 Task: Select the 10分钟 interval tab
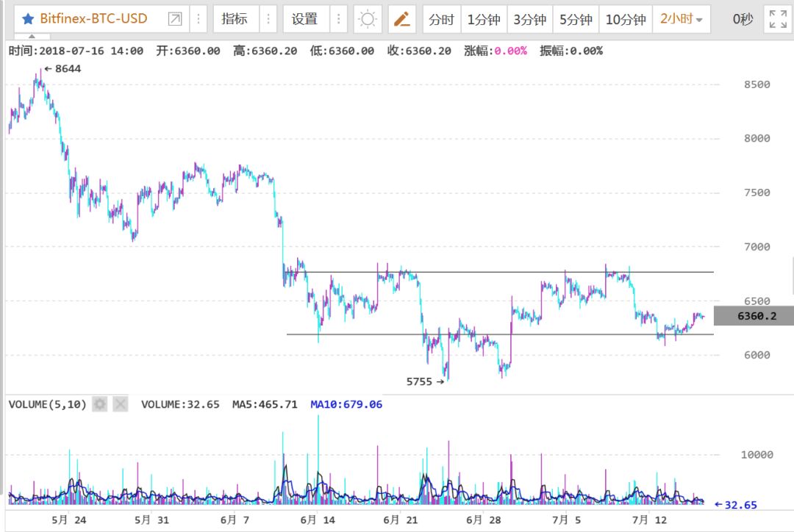(x=626, y=19)
